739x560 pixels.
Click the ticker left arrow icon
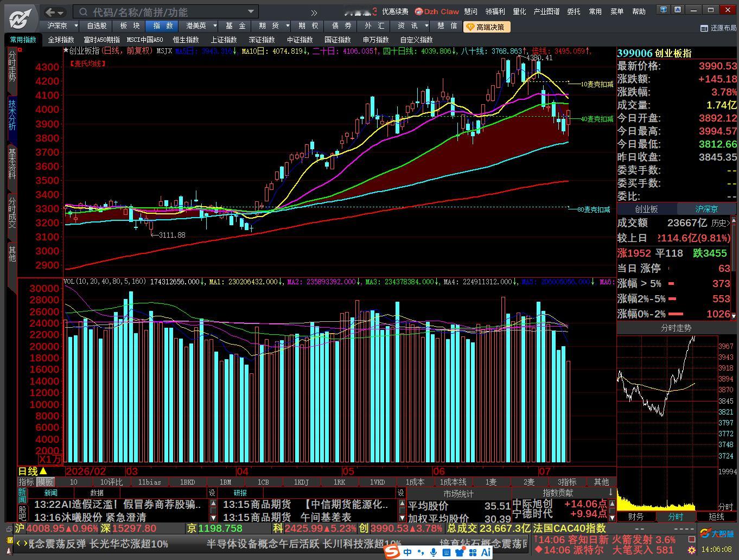[18, 543]
